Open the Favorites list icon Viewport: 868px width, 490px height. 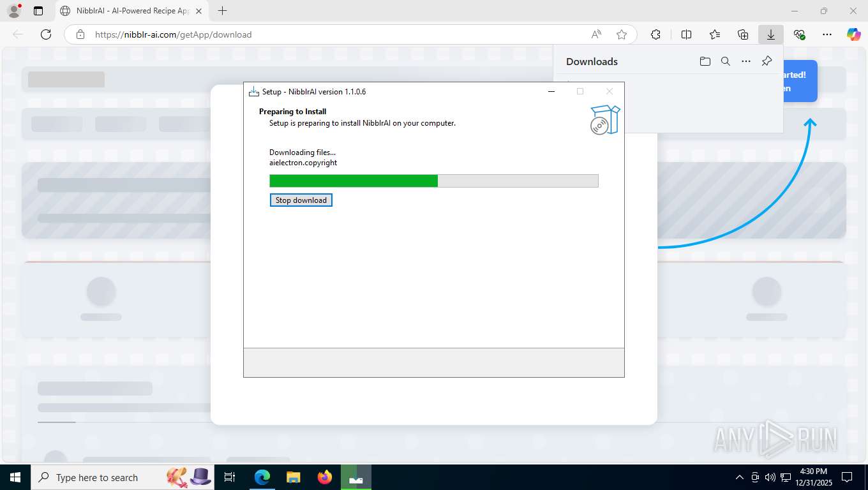(715, 34)
